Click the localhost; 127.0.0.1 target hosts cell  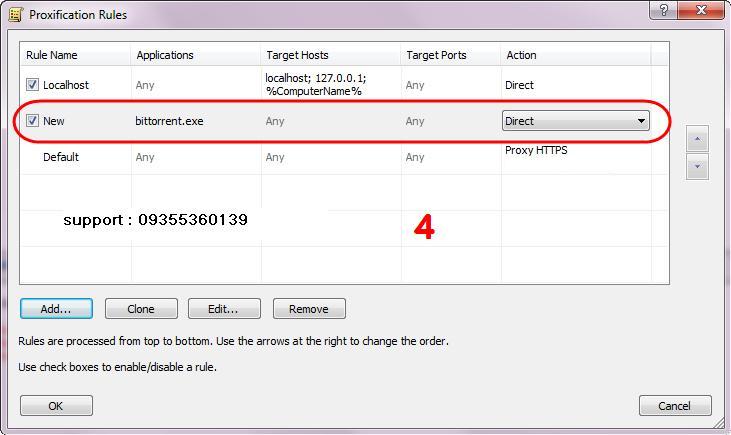(316, 84)
